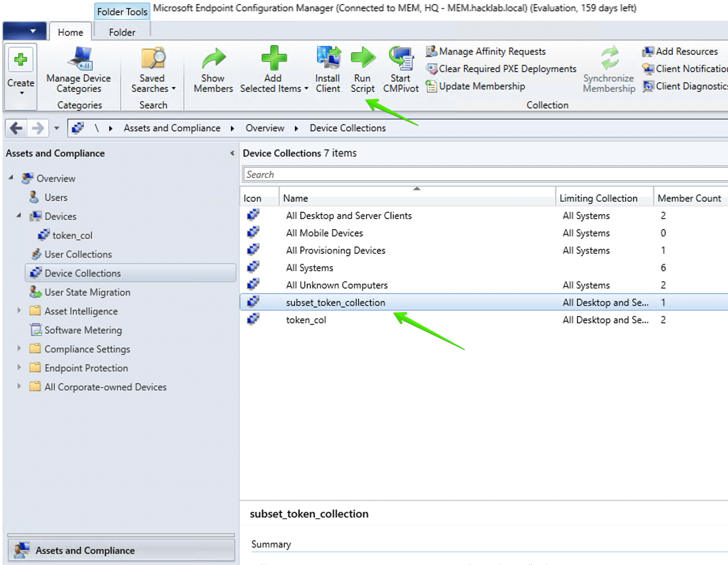728x565 pixels.
Task: Expand the Endpoint Protection folder
Action: tap(19, 367)
